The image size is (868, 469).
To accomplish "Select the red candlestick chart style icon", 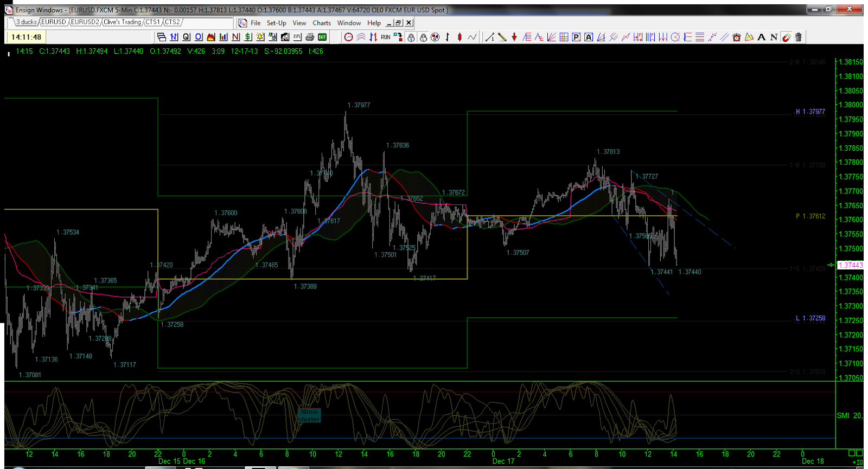I will click(x=459, y=37).
